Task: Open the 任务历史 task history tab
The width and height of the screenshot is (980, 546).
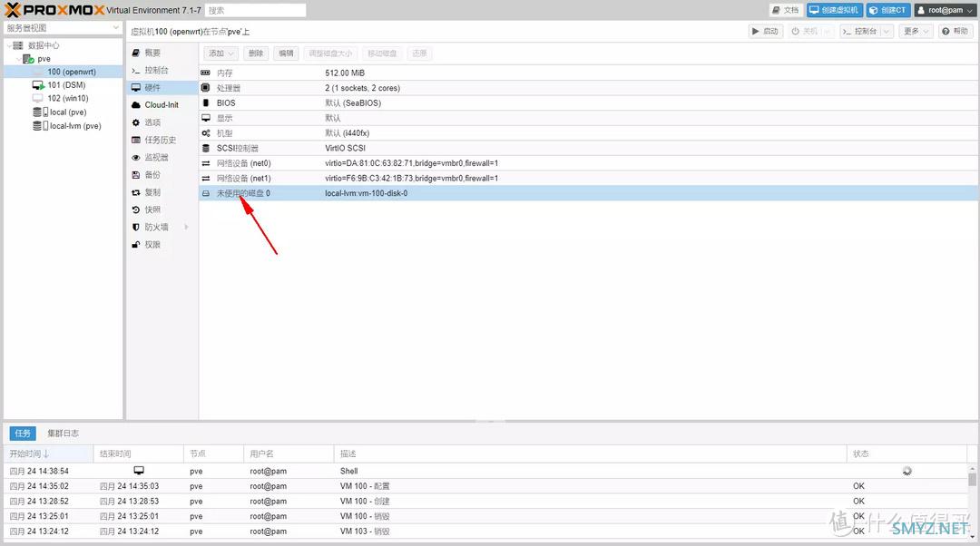Action: [x=162, y=140]
